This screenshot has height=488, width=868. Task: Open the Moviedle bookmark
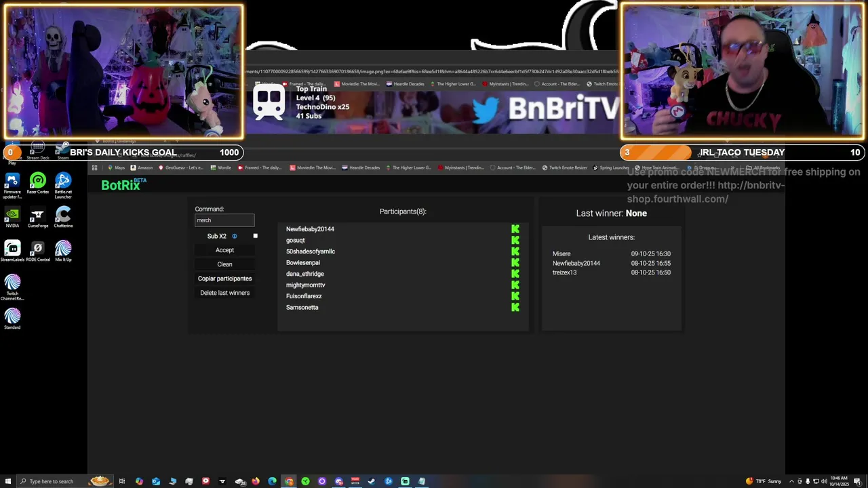tap(313, 168)
